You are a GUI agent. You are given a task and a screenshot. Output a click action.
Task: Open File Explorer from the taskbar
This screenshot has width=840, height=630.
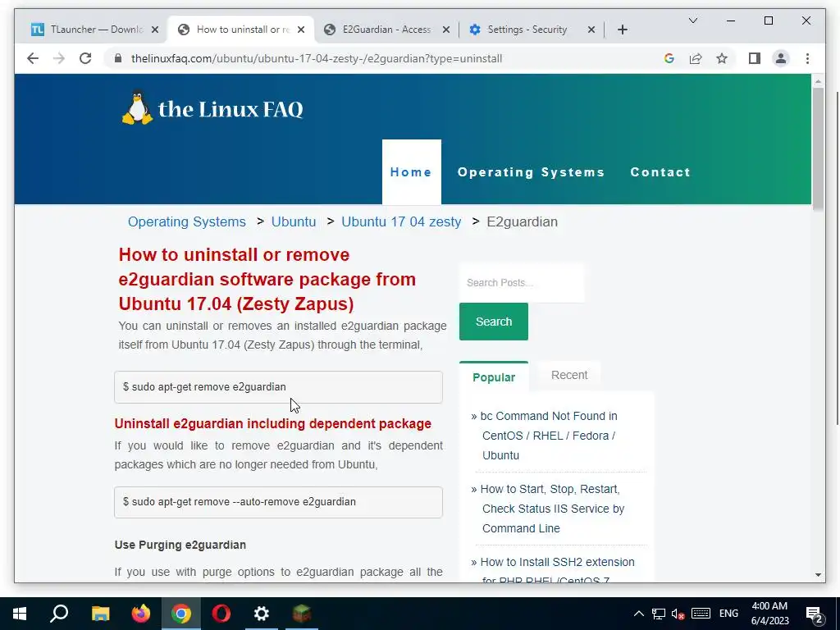100,614
